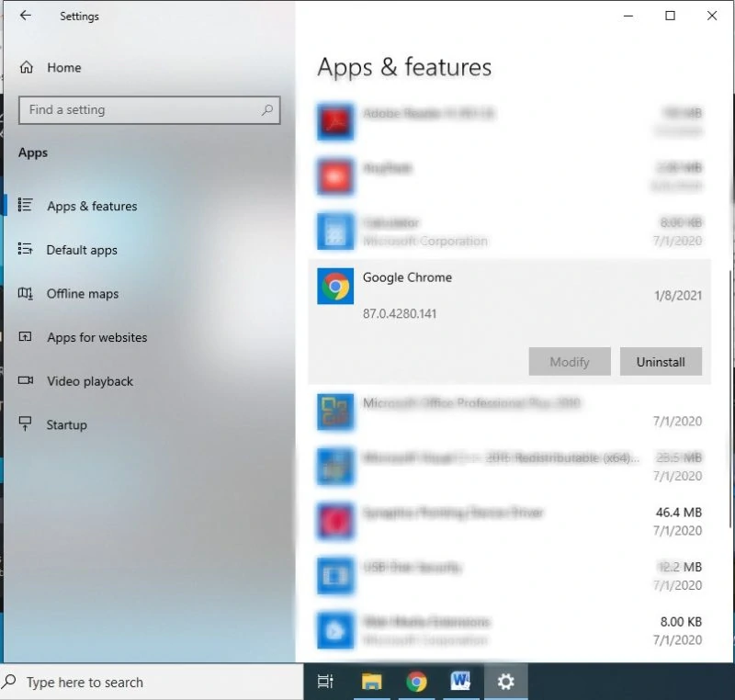The height and width of the screenshot is (700, 735).
Task: Click the Google Chrome icon in the app list
Action: [x=335, y=287]
